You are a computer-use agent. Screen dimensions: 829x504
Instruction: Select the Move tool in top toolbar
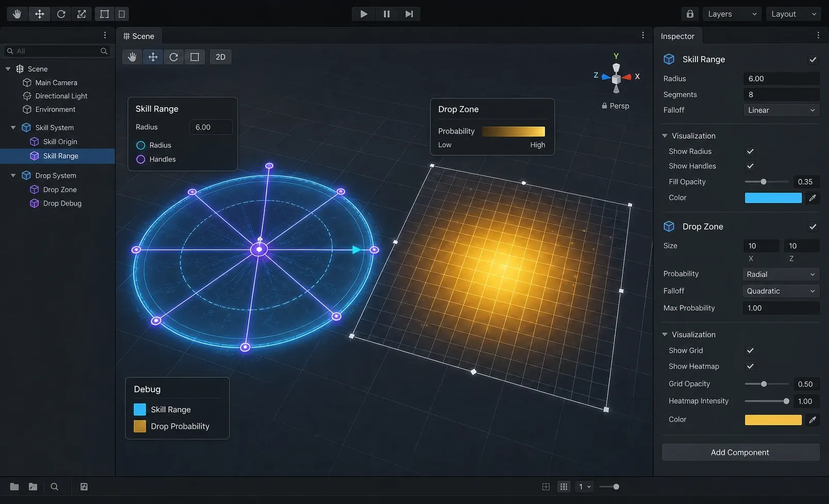coord(39,14)
